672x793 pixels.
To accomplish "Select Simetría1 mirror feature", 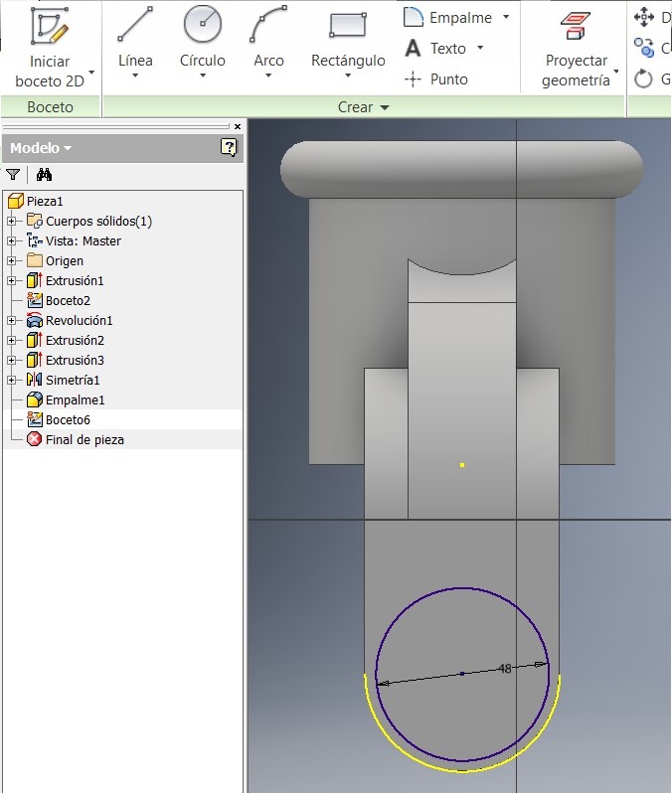I will pos(73,380).
